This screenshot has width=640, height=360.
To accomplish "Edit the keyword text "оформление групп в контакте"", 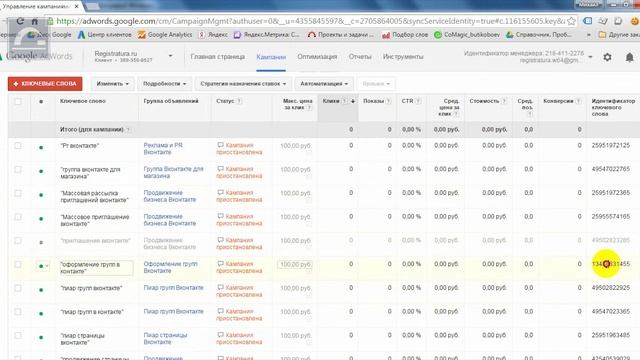I will click(x=96, y=268).
